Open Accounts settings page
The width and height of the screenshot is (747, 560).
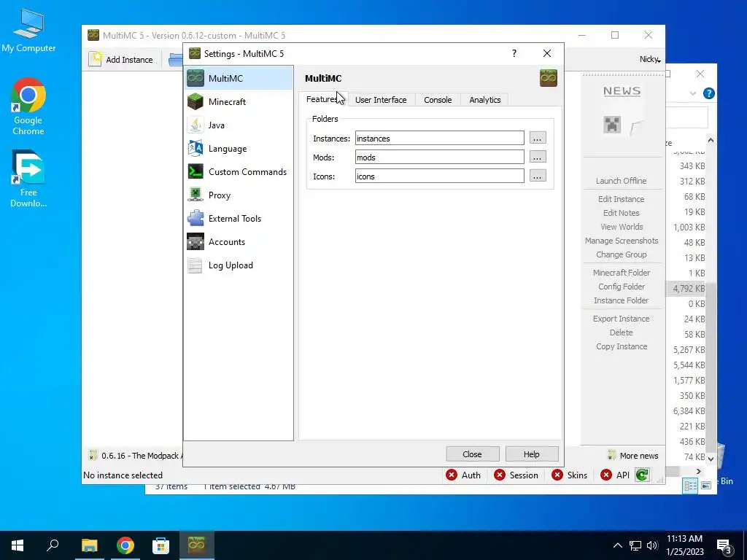pyautogui.click(x=239, y=241)
